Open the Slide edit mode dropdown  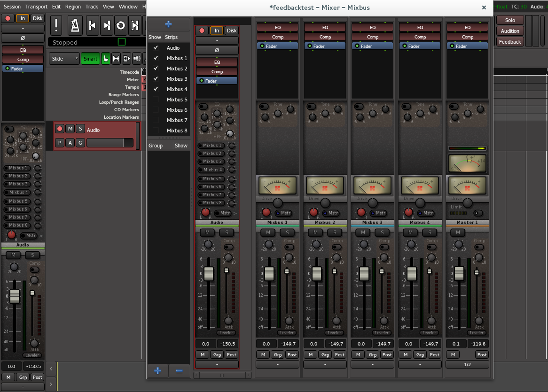tap(64, 59)
